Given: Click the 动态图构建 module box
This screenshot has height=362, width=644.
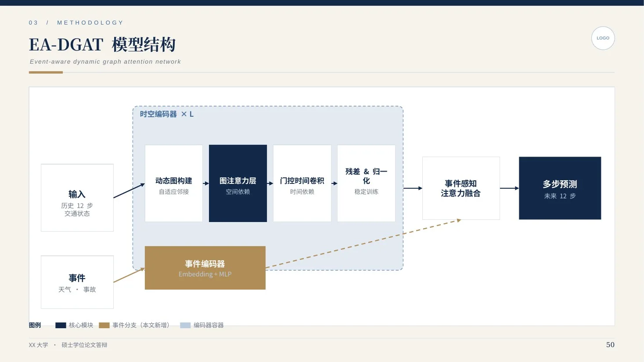Looking at the screenshot, I should (174, 183).
